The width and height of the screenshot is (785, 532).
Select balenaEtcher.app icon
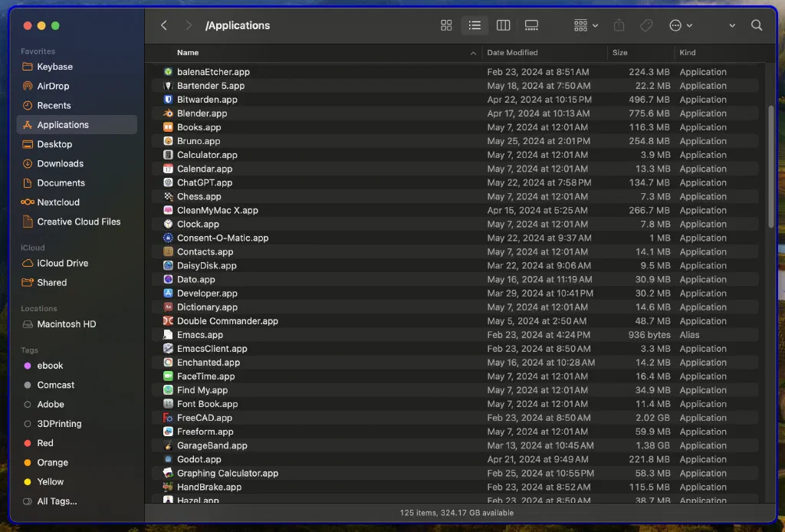168,72
